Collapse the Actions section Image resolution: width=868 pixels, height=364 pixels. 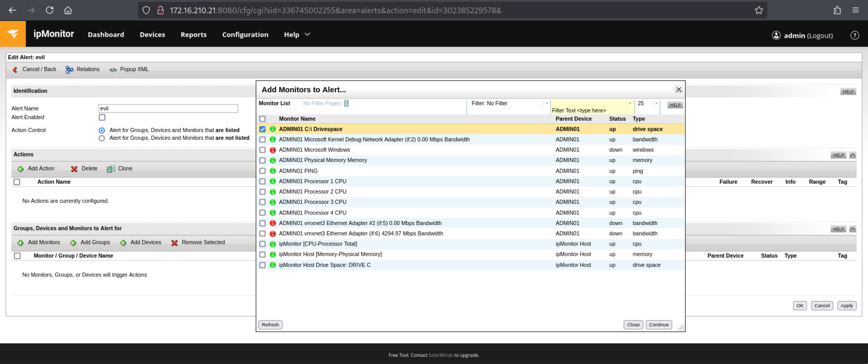tap(852, 155)
